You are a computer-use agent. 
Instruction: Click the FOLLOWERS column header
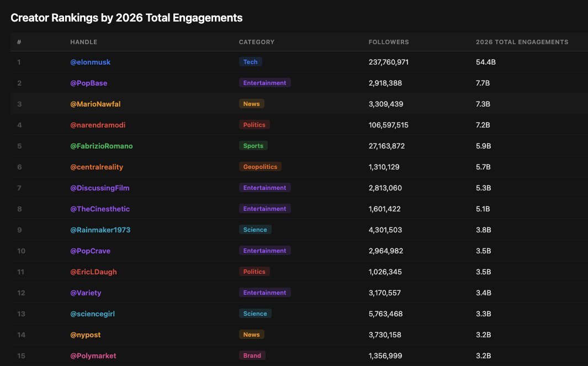point(389,42)
